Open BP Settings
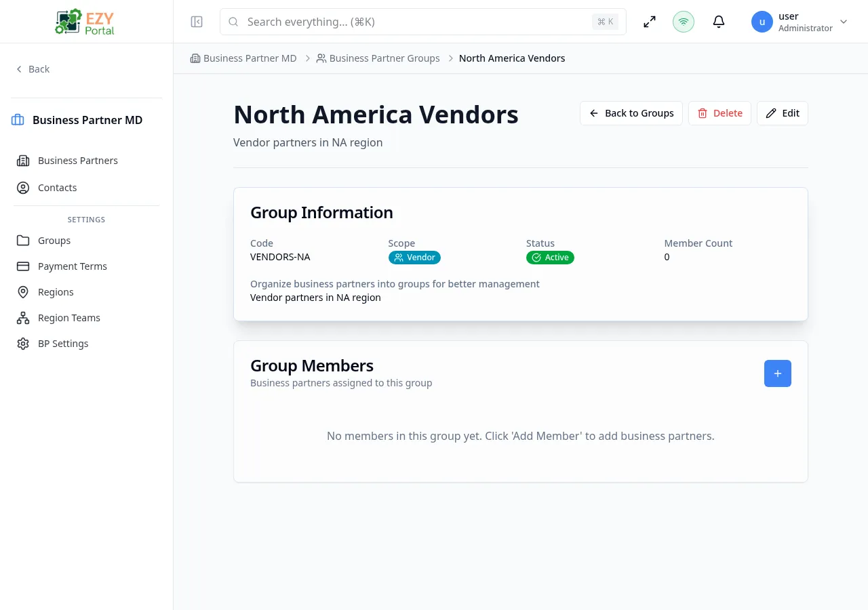868x610 pixels. [x=63, y=344]
